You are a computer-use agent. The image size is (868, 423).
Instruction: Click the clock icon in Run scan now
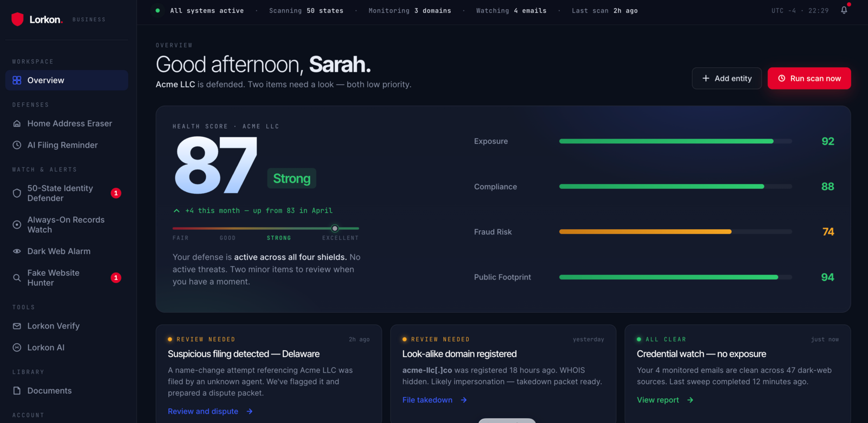click(x=782, y=78)
